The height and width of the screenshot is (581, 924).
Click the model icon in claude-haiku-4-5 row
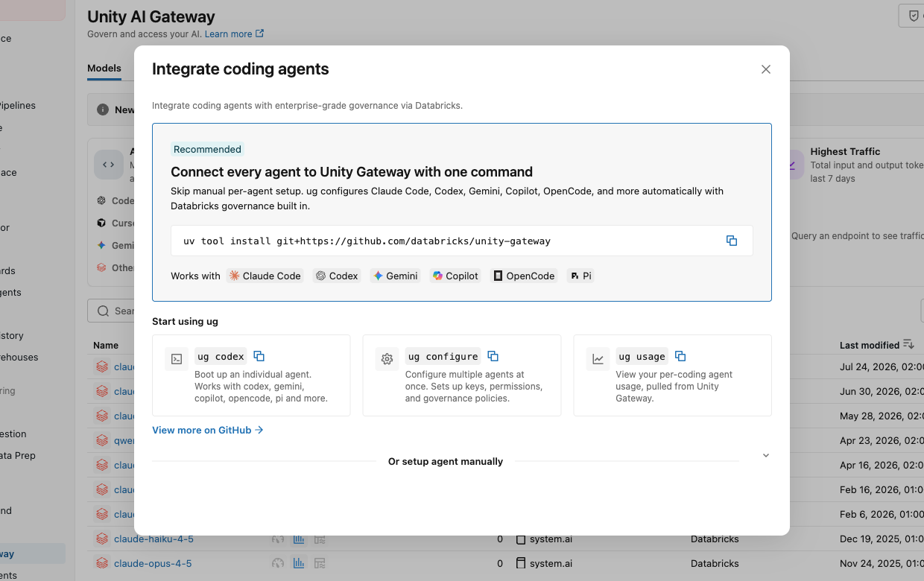101,539
